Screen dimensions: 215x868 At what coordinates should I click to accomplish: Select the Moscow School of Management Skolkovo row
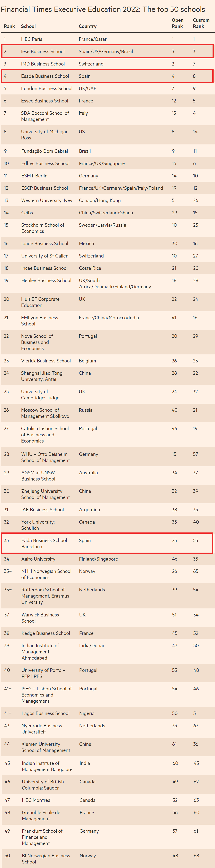pyautogui.click(x=108, y=413)
